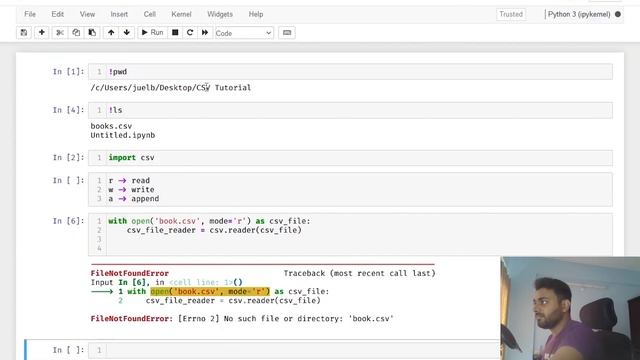Click the In [1]: prompt
This screenshot has height=360, width=640.
coord(69,72)
